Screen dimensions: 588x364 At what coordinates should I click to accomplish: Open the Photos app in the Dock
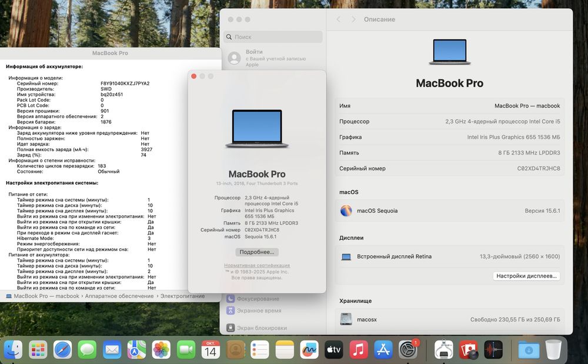[161, 350]
